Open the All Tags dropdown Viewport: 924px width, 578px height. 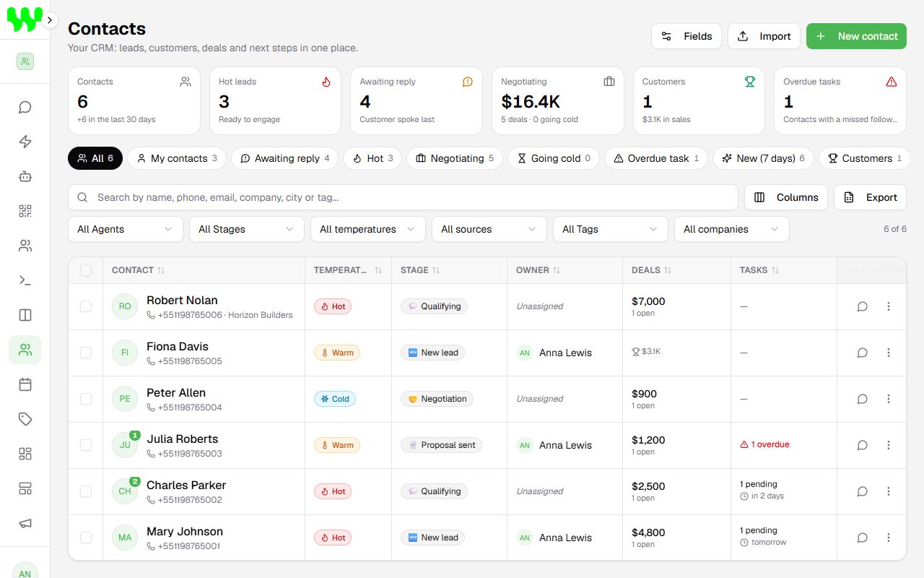611,229
